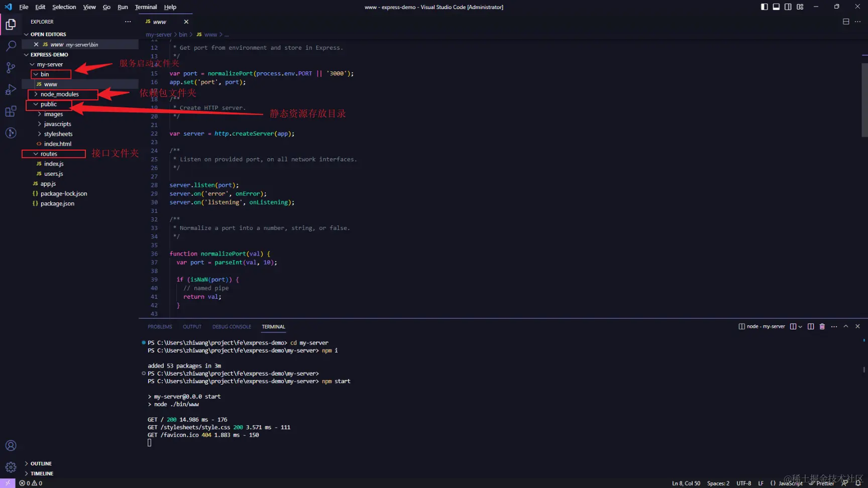Split the editor using the editor toolbar icon
Viewport: 868px width, 488px height.
(846, 22)
